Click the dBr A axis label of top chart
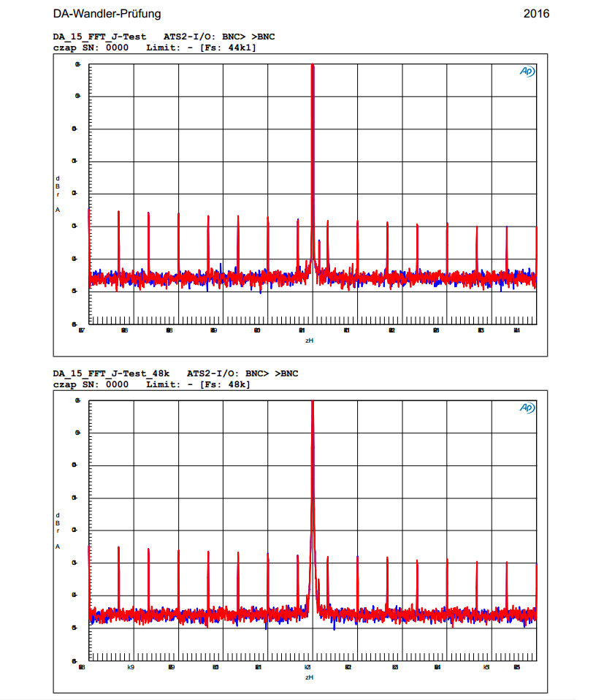This screenshot has width=604, height=700. tap(58, 194)
